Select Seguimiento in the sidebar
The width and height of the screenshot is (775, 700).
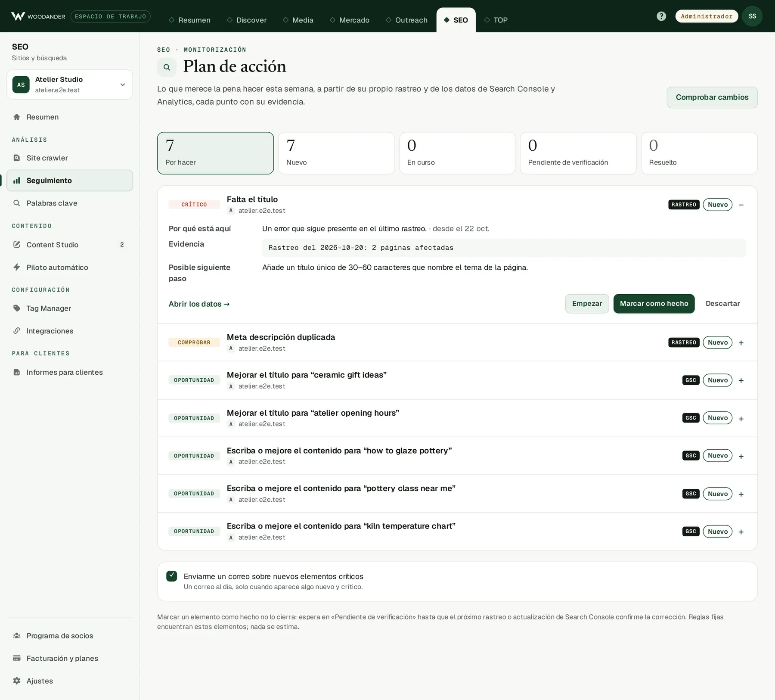pyautogui.click(x=70, y=180)
